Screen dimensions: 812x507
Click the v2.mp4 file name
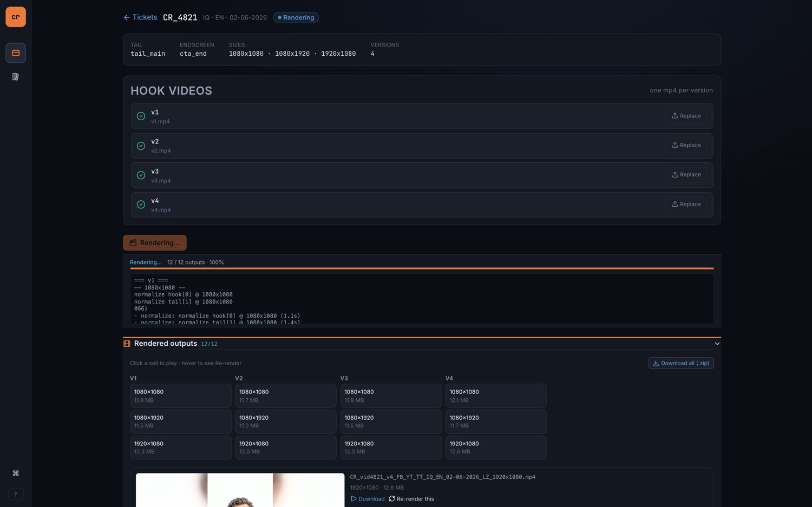pos(161,151)
